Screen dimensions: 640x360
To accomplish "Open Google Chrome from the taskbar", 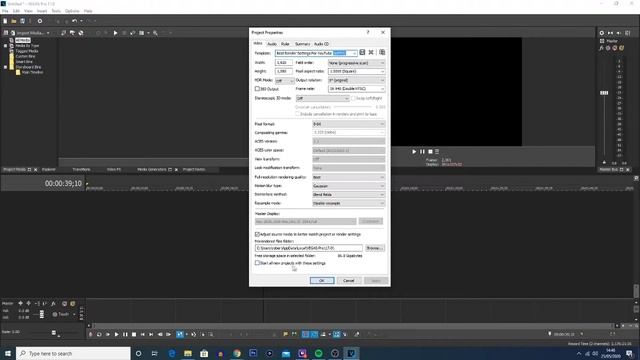I will [x=237, y=353].
